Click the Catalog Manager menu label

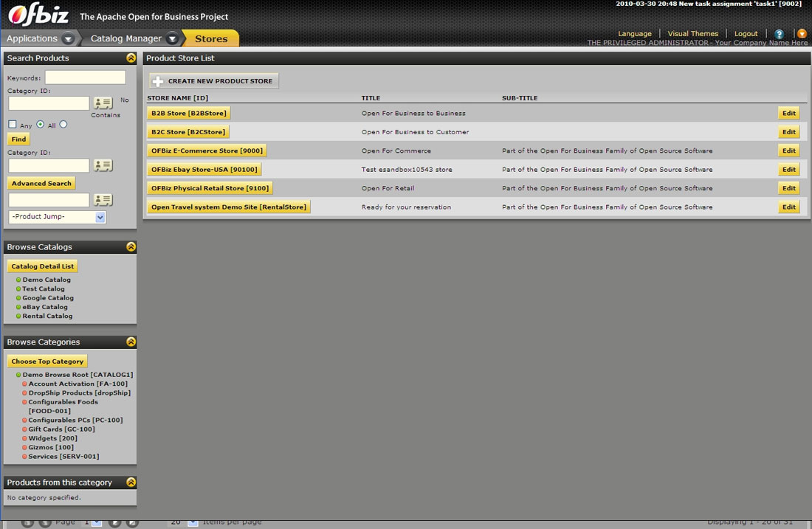[x=125, y=38]
